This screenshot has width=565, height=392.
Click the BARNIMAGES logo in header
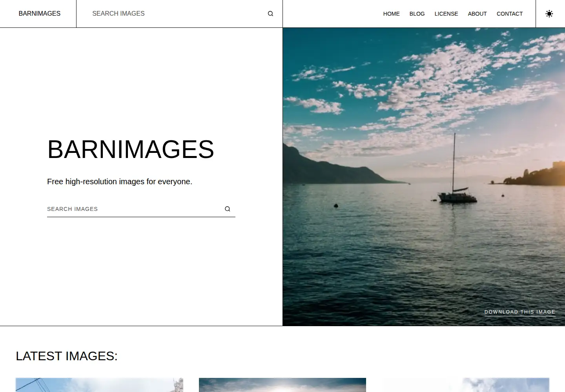pyautogui.click(x=40, y=14)
